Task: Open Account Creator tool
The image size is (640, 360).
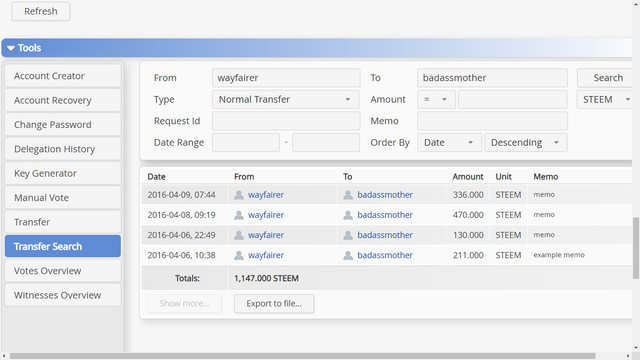Action: point(63,76)
